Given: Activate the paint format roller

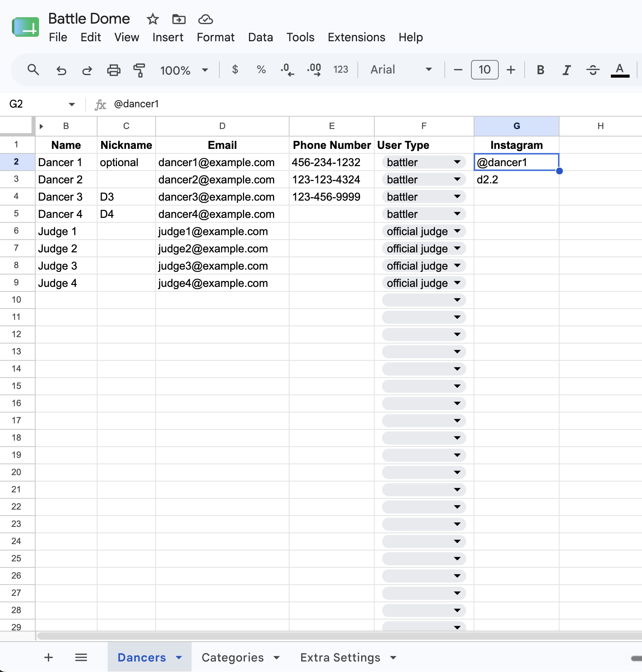Looking at the screenshot, I should pyautogui.click(x=139, y=70).
